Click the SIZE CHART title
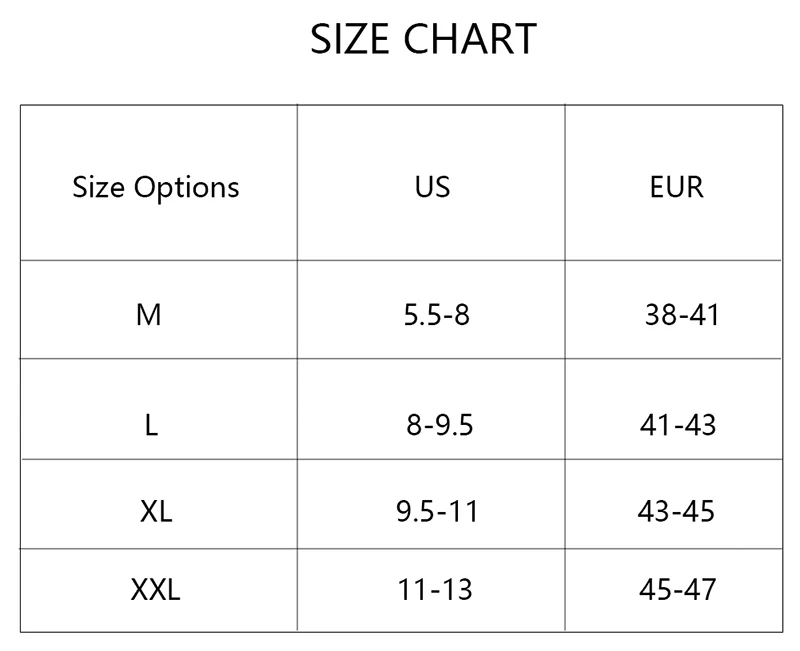The width and height of the screenshot is (800, 651). (423, 39)
